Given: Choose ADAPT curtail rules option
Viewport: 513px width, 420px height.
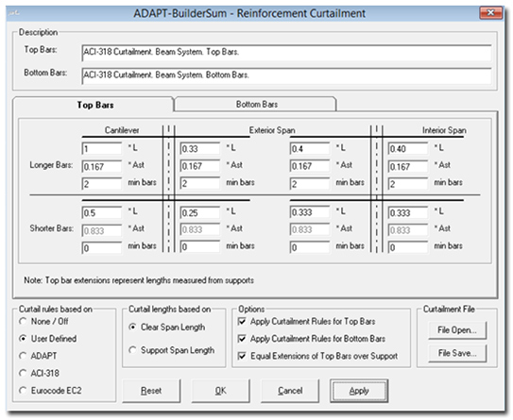Looking at the screenshot, I should click(23, 356).
